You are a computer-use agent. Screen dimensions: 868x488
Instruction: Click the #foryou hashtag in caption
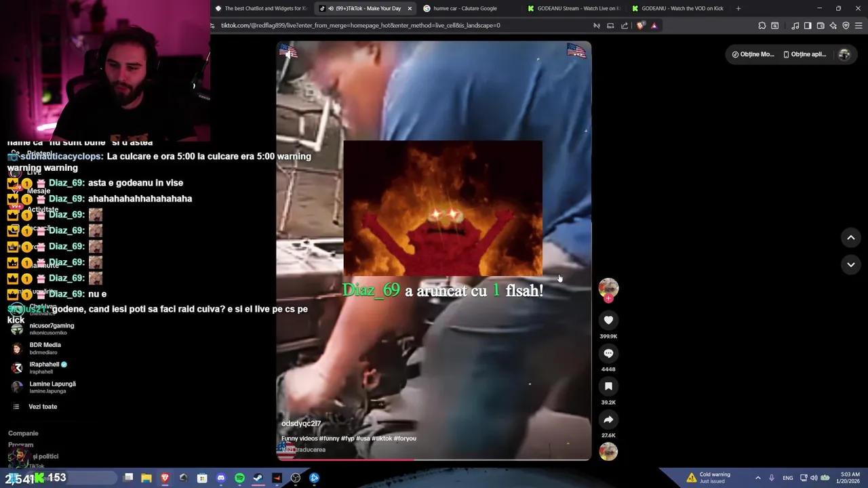[x=405, y=439]
